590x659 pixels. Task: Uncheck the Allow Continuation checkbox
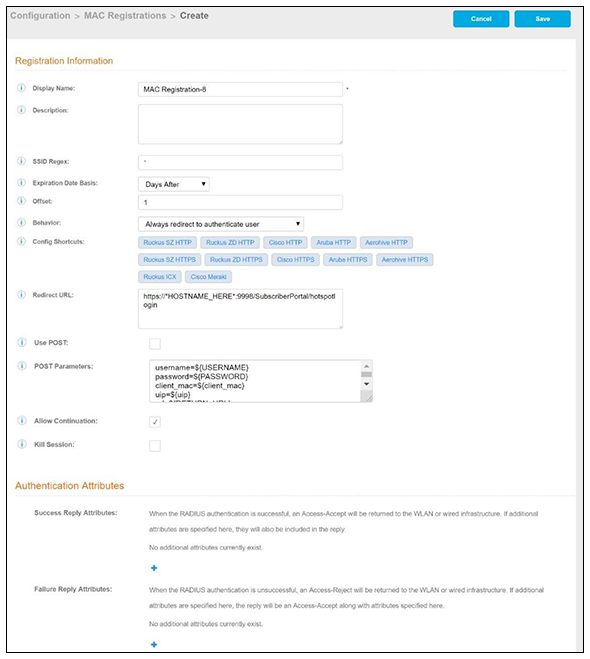point(155,422)
